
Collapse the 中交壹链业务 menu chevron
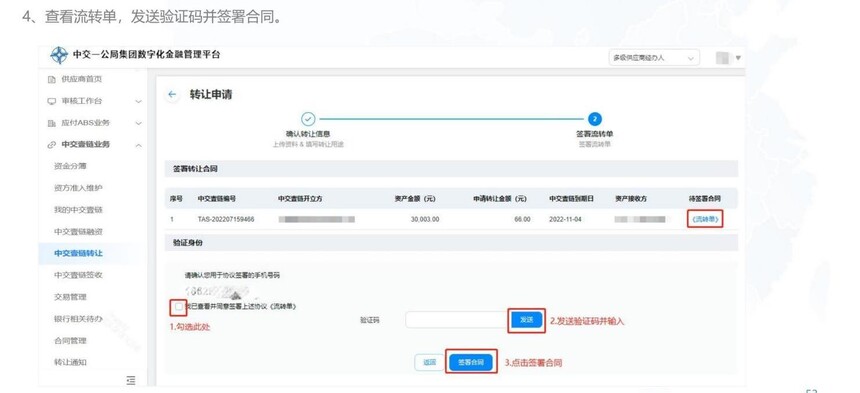pyautogui.click(x=138, y=145)
